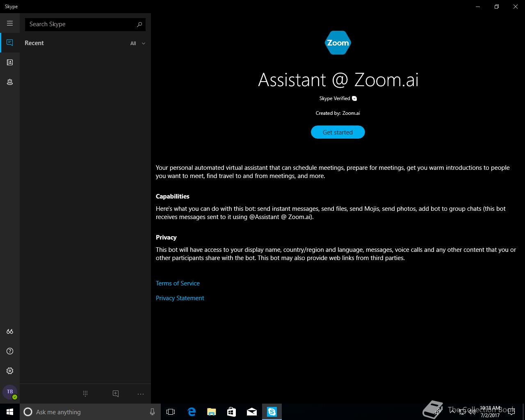
Task: Open the Recent chats sidebar icon
Action: (x=10, y=43)
